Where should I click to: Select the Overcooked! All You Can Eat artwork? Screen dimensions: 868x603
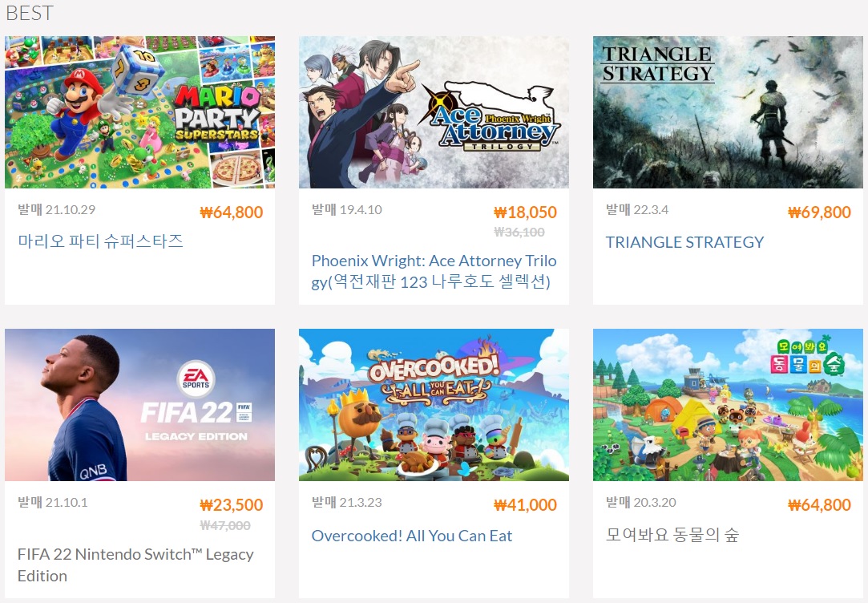434,405
